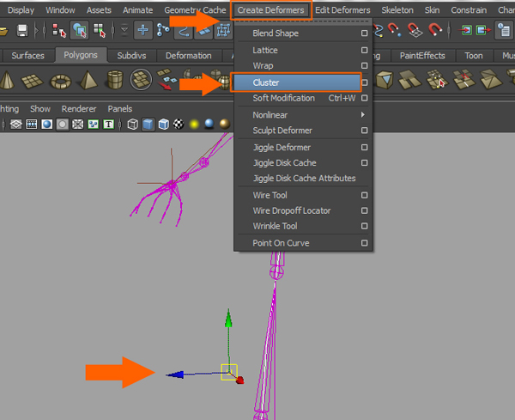Open the Skin menu
Image resolution: width=515 pixels, height=420 pixels.
(x=432, y=10)
